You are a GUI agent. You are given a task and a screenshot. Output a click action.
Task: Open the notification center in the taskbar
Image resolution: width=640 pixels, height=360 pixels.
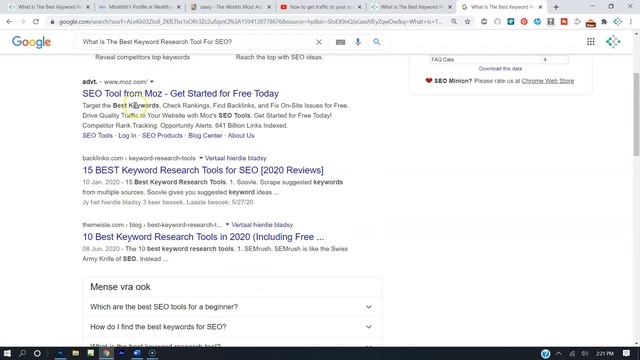(627, 353)
